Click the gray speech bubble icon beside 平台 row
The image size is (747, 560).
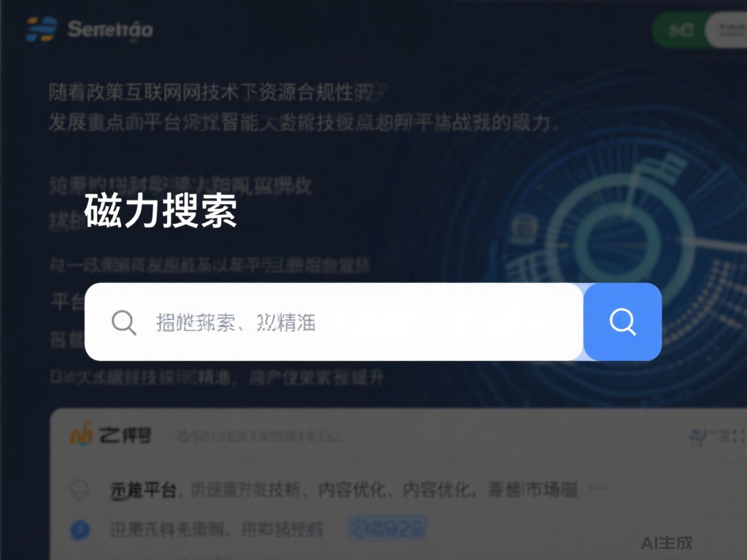80,489
